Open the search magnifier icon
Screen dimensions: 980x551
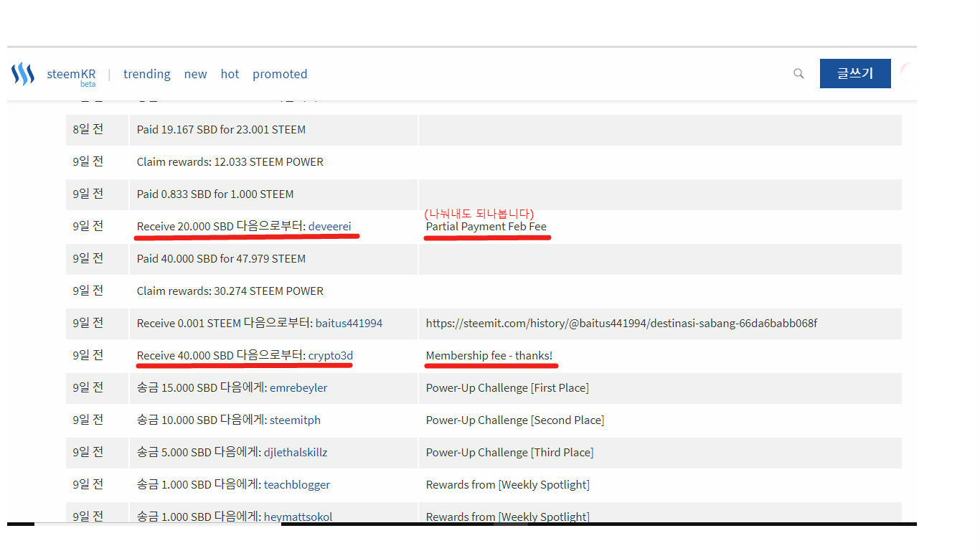798,73
